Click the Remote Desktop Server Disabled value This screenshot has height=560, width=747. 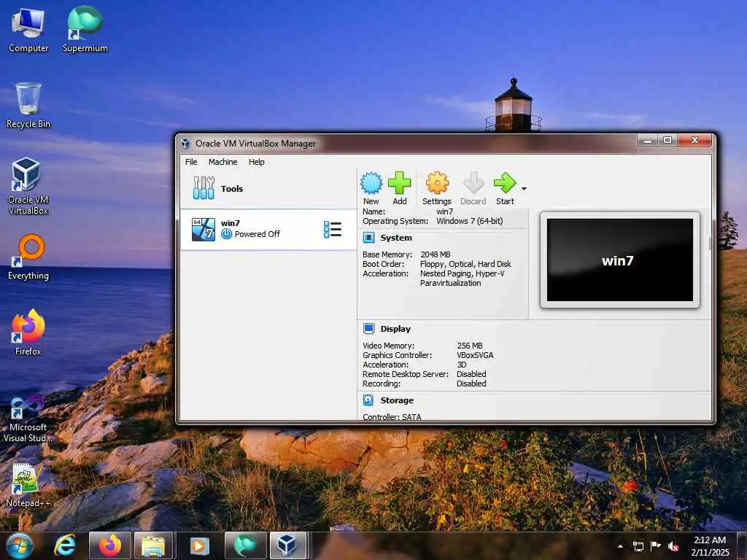[471, 374]
